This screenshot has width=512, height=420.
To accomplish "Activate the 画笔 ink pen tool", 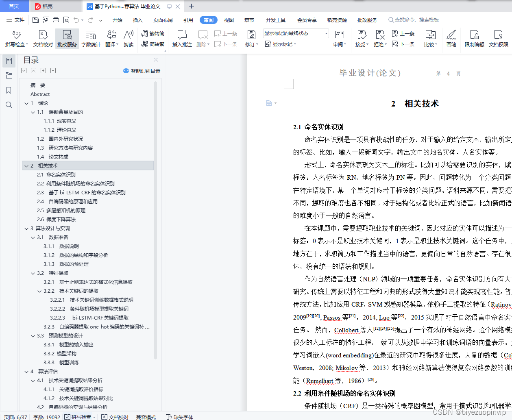I will (x=451, y=39).
